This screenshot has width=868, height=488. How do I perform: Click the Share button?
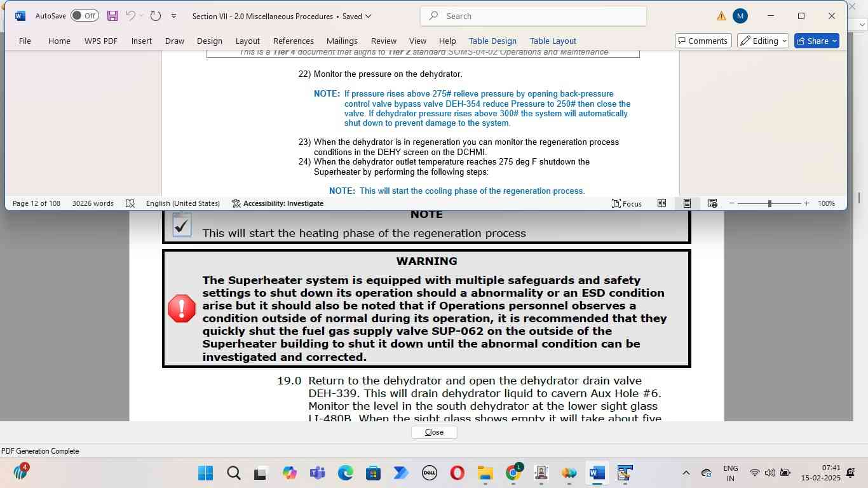pos(817,41)
